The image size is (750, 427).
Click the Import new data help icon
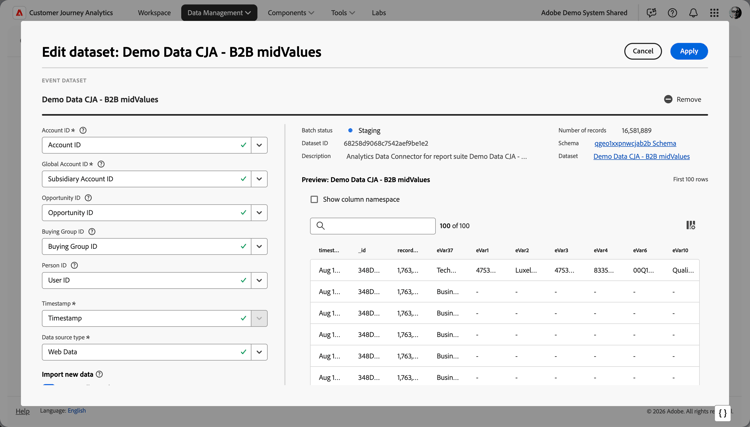99,374
